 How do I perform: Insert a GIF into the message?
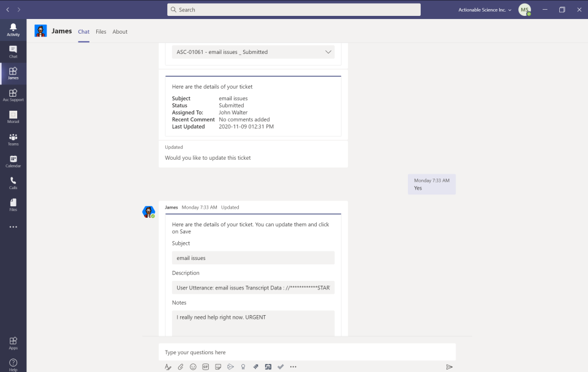tap(205, 366)
